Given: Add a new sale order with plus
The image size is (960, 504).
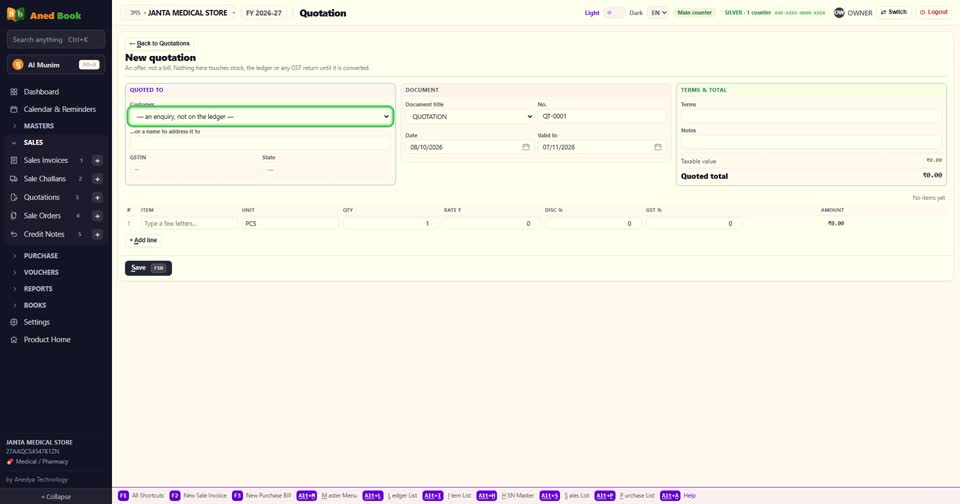Looking at the screenshot, I should coord(97,216).
